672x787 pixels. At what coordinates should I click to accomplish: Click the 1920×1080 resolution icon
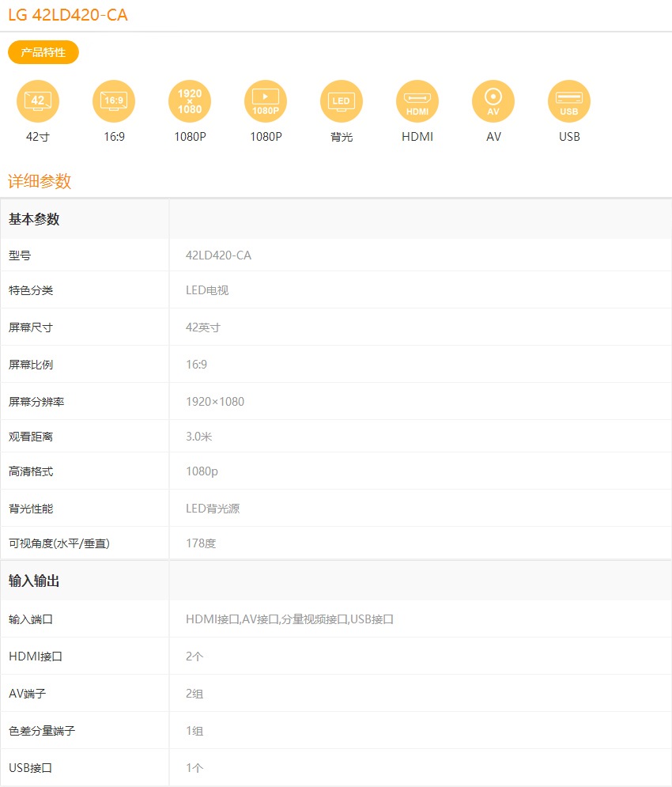190,101
